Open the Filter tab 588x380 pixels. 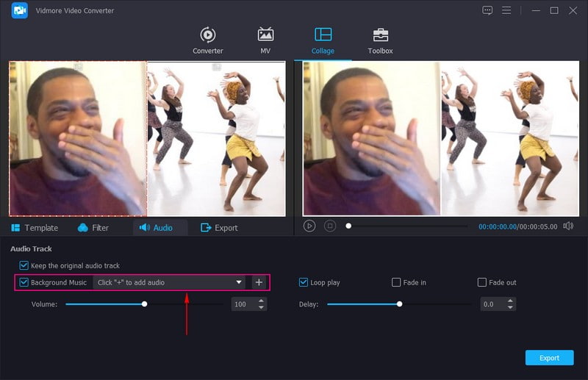pyautogui.click(x=93, y=228)
